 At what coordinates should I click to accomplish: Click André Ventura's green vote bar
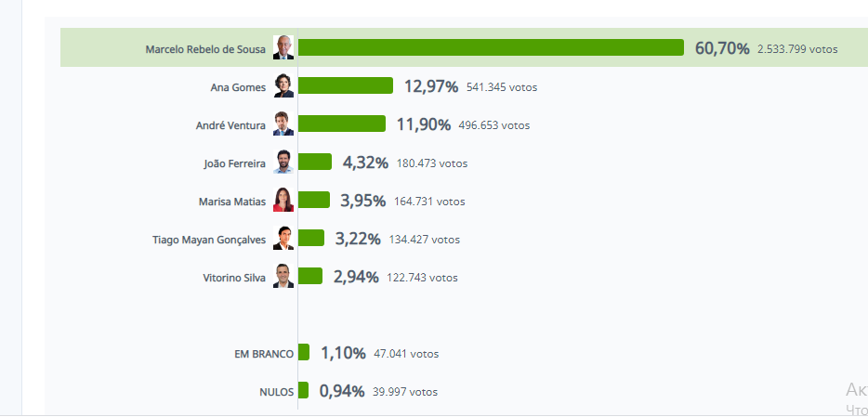coord(341,124)
